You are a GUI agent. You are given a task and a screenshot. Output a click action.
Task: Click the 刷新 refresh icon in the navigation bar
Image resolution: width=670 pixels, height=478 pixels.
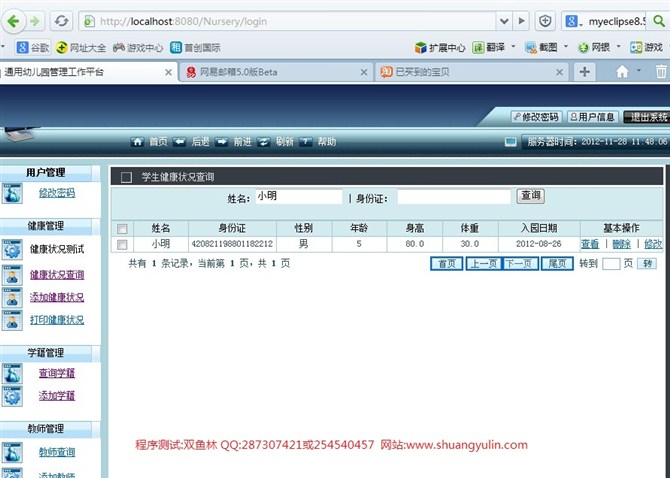[264, 142]
